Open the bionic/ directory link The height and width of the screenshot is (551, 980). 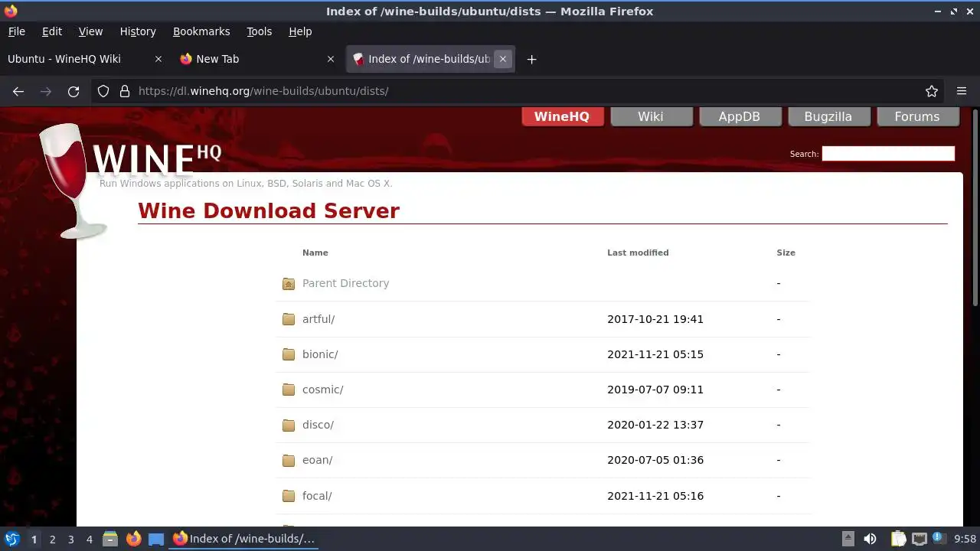(320, 354)
